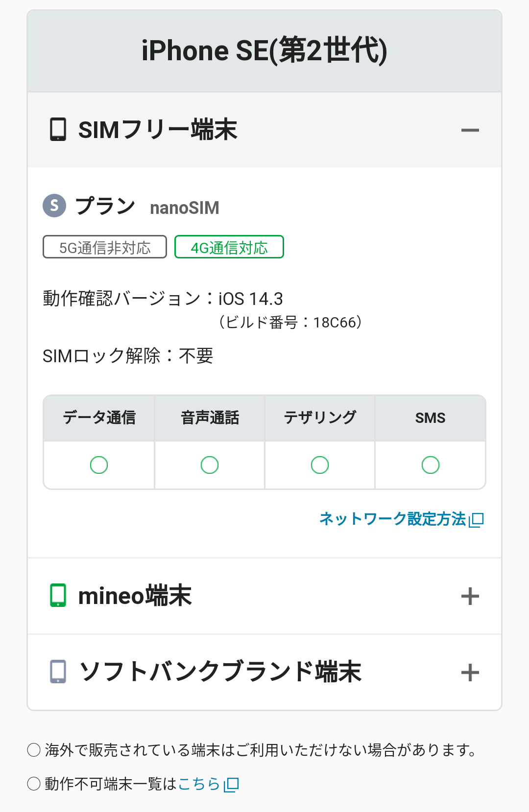Click the green mineo端末 phone icon

(58, 595)
